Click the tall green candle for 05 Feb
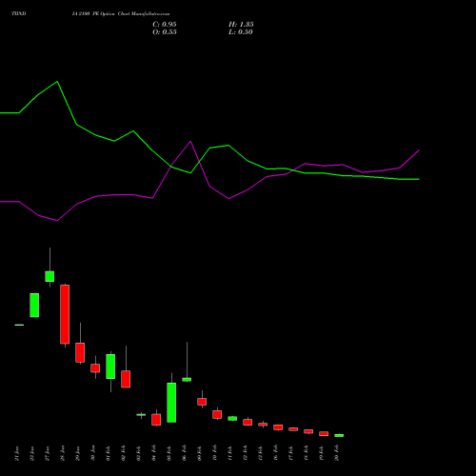476x476 pixels. (x=171, y=403)
